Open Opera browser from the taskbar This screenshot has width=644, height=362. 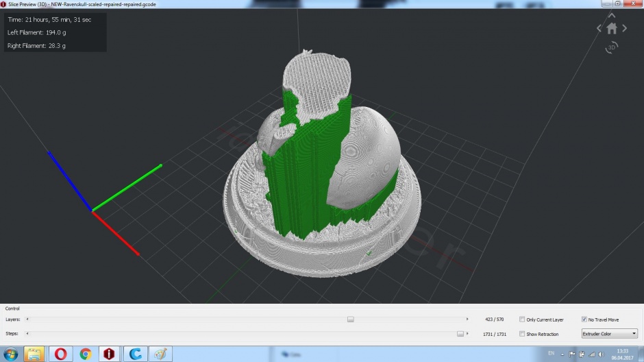[60, 354]
